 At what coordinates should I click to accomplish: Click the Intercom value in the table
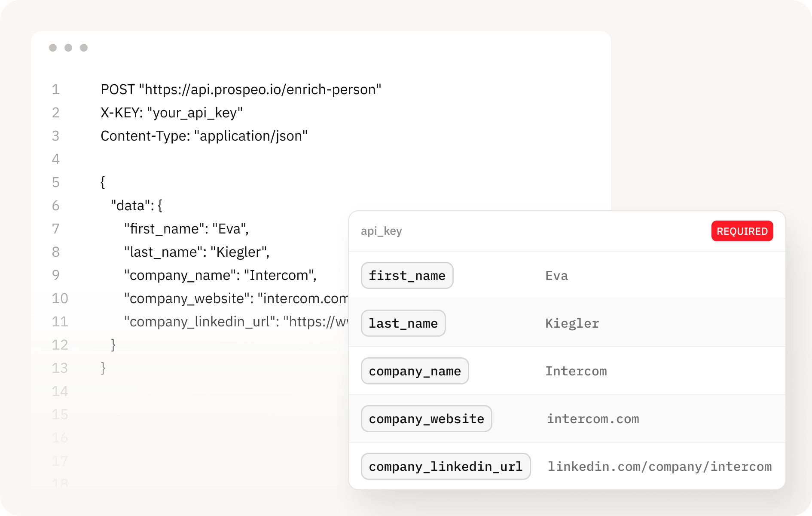pos(576,371)
